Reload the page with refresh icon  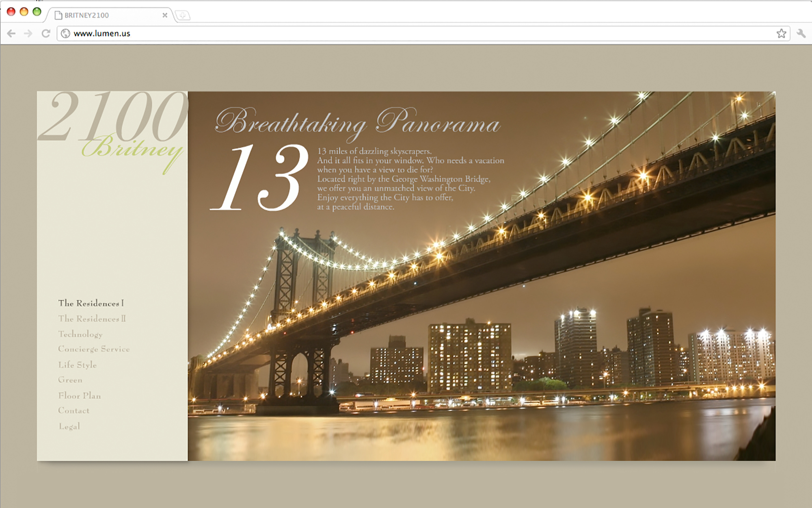pos(46,33)
